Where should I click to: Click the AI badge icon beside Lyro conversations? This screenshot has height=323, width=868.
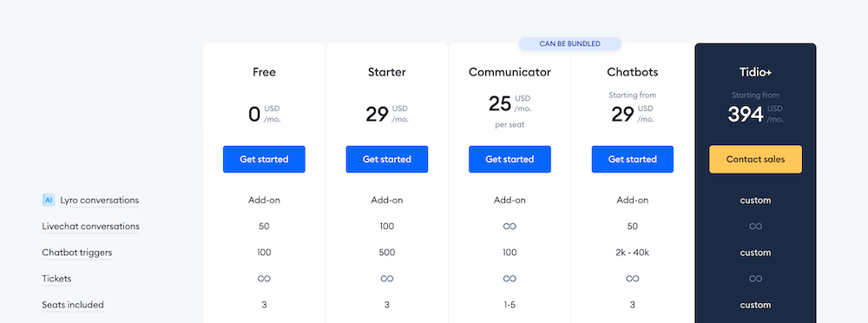(x=49, y=200)
